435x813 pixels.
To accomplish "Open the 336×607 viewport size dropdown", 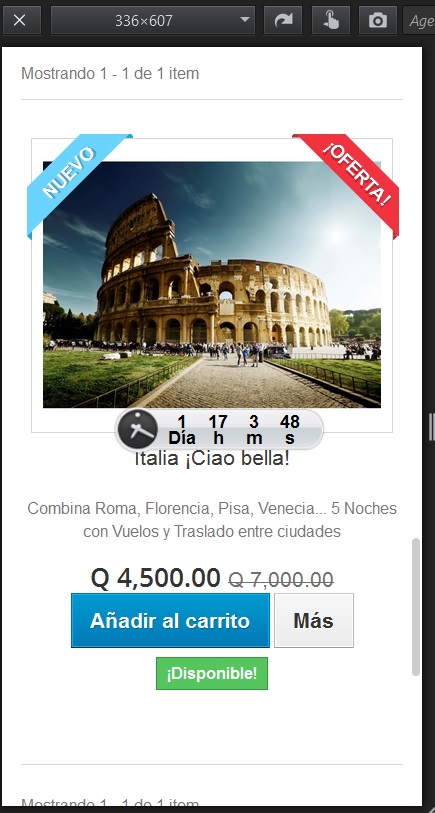I will 152,21.
